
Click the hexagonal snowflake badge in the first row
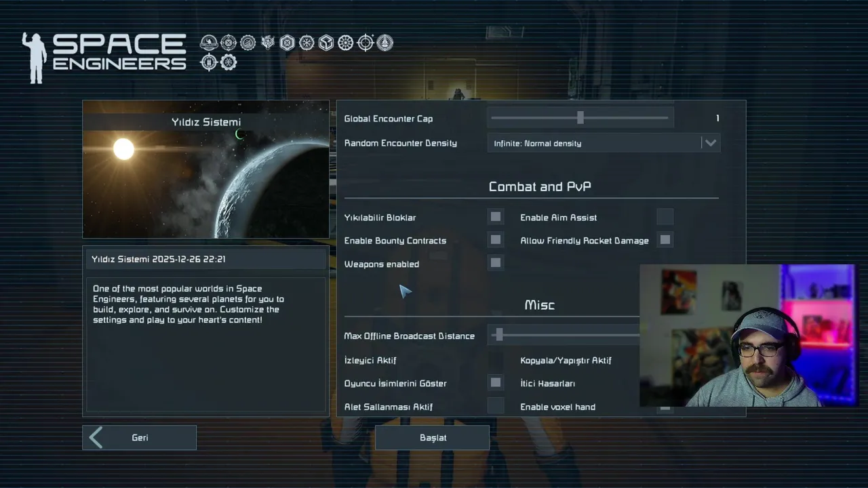(307, 43)
